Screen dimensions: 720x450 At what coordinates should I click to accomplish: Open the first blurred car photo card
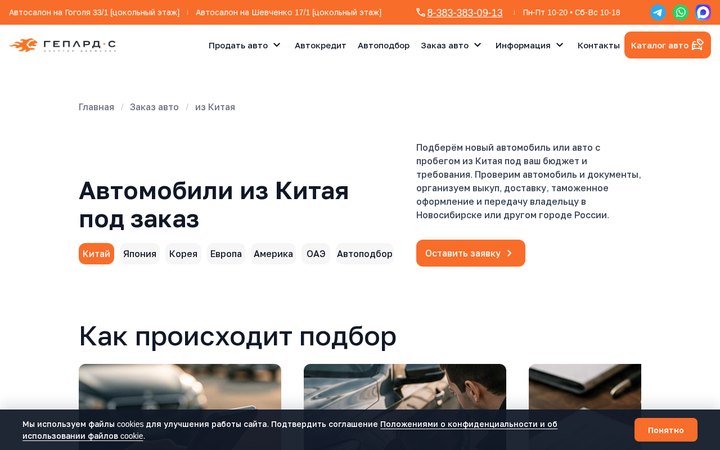tap(180, 387)
